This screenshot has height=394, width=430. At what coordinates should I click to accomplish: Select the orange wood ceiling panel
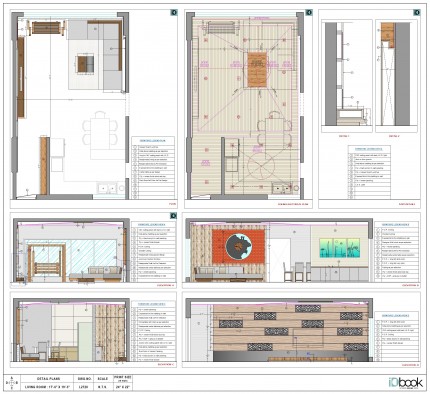tap(257, 69)
